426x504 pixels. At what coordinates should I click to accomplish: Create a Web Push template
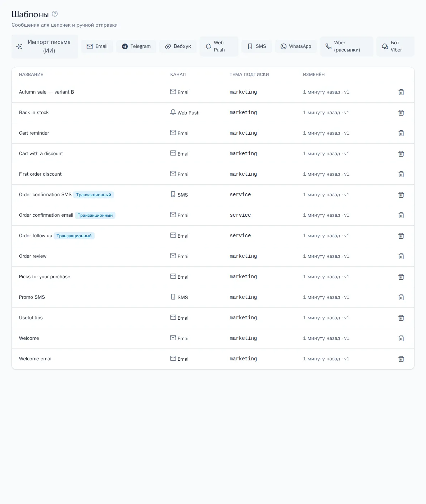[x=219, y=46]
